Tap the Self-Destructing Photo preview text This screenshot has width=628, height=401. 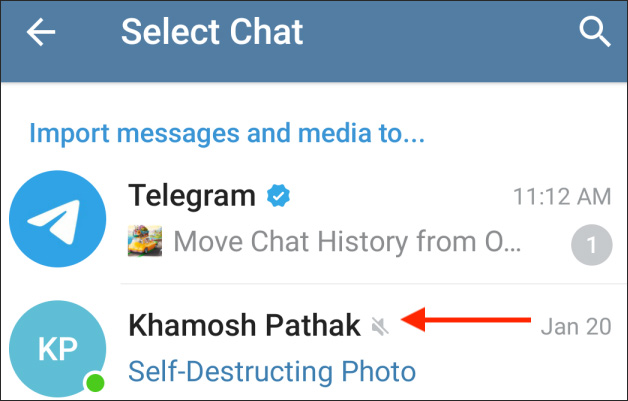click(271, 373)
